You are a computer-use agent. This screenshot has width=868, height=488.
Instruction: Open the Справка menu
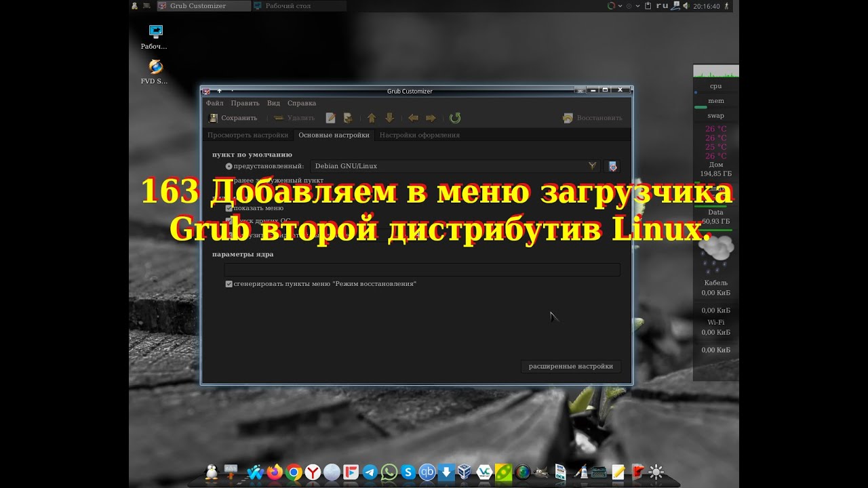coord(302,103)
